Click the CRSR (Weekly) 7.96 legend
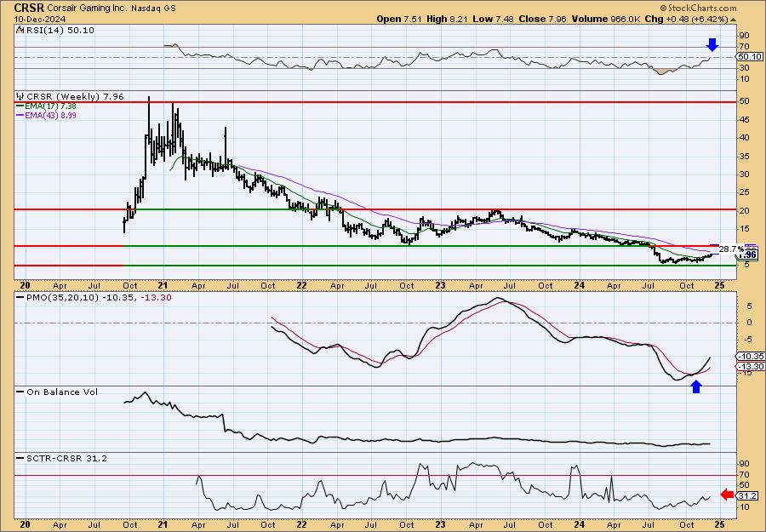 click(75, 97)
